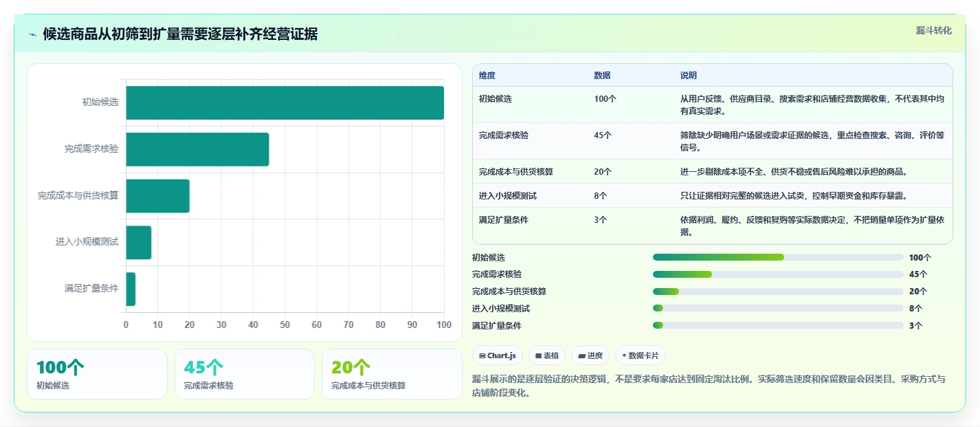Click the 进入小规模测试 table row cell
Image resolution: width=980 pixels, height=427 pixels.
coord(508,196)
